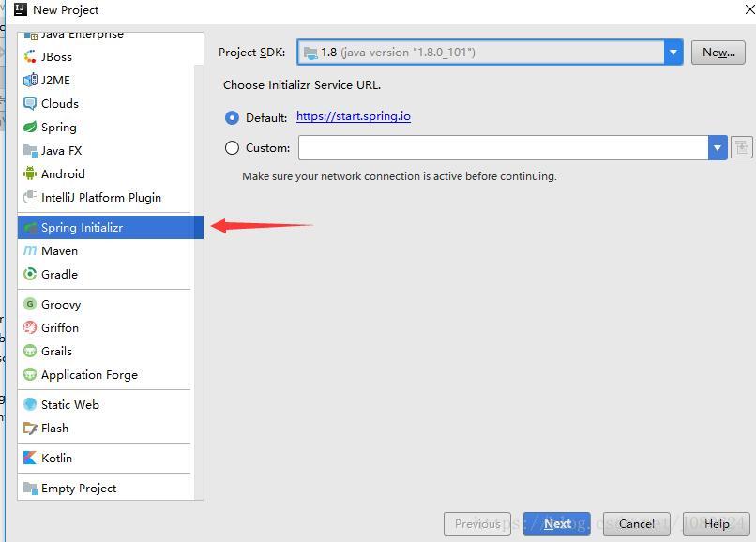Click the Android robot icon
This screenshot has height=542, width=756.
coord(30,173)
